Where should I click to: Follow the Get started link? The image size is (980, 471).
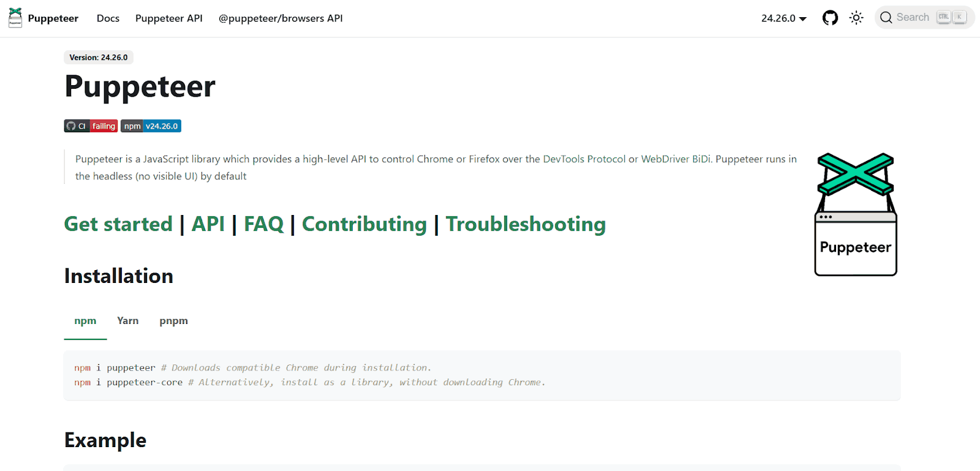118,224
